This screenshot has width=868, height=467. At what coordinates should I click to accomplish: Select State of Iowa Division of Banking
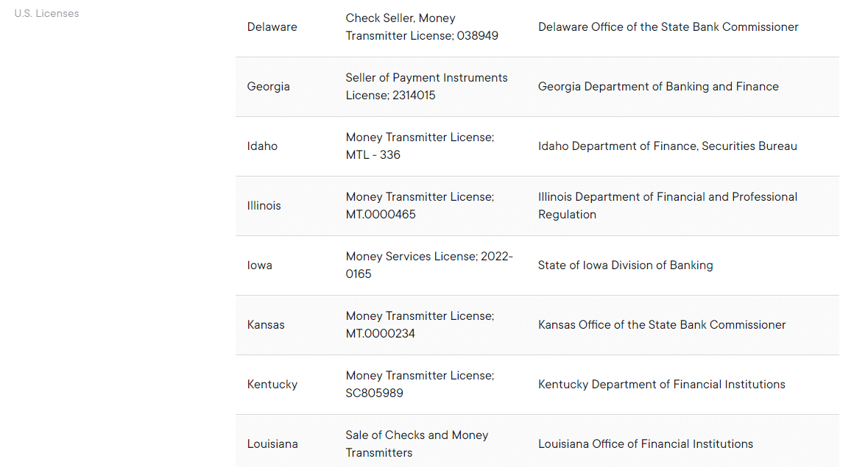(x=625, y=265)
